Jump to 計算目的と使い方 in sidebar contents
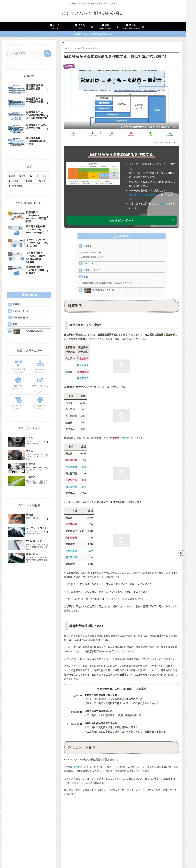The height and width of the screenshot is (868, 196). pos(21,317)
